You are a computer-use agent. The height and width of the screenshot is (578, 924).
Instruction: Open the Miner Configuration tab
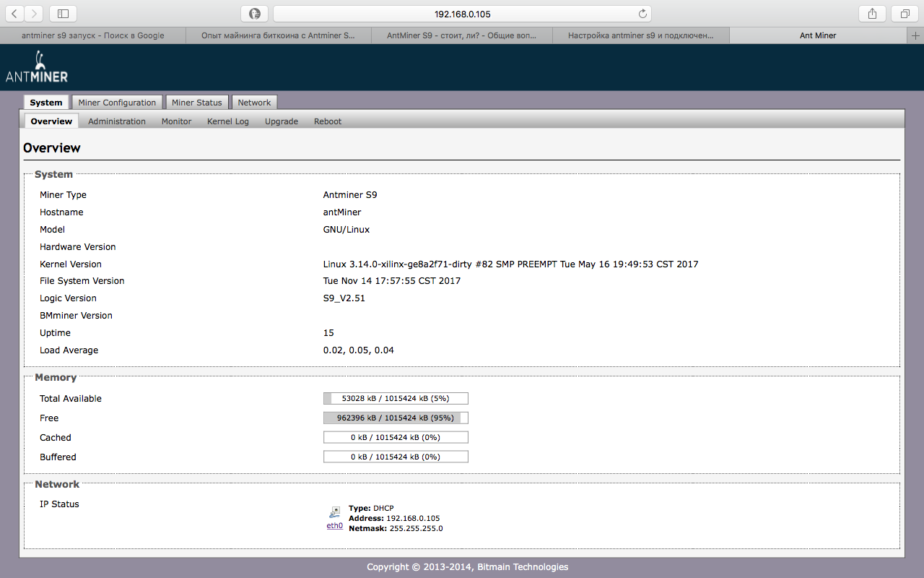click(117, 103)
